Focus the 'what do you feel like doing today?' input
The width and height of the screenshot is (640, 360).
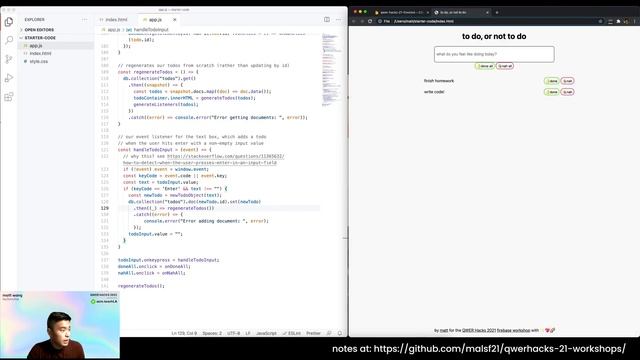point(494,54)
